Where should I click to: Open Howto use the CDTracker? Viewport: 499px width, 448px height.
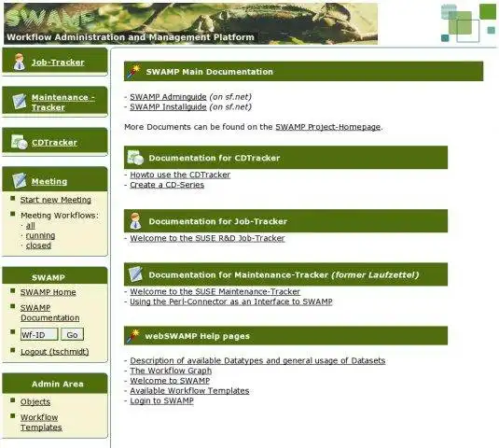[180, 175]
